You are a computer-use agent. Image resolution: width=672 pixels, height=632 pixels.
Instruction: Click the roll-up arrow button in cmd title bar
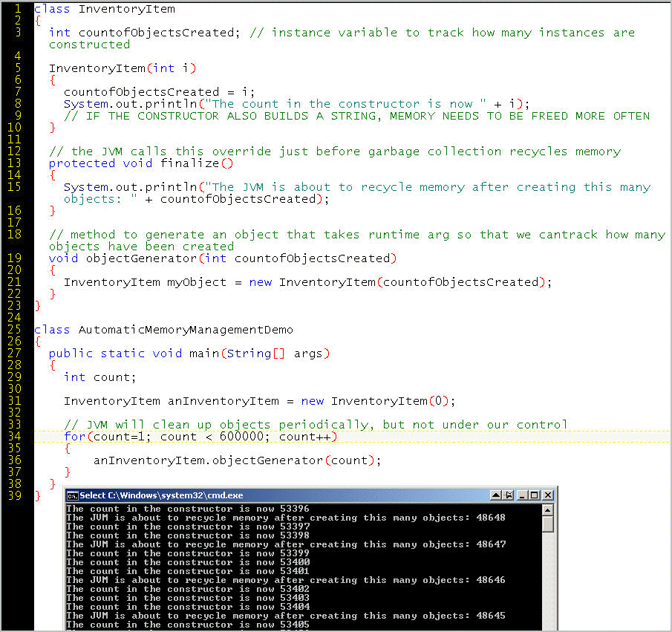(x=496, y=495)
